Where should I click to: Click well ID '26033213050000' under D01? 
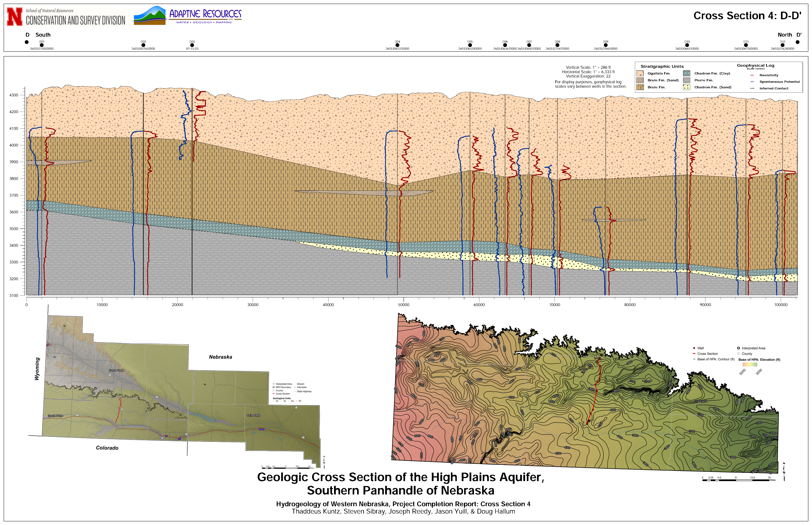click(x=42, y=49)
